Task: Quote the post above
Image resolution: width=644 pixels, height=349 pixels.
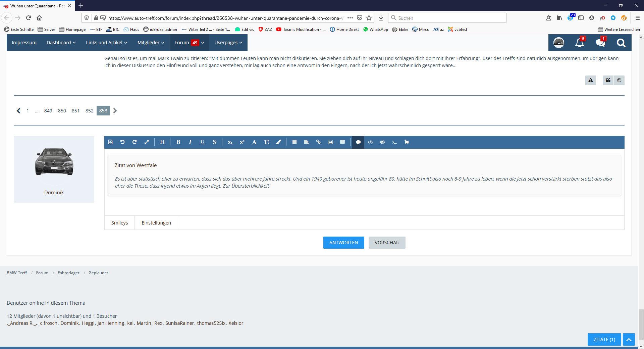Action: pos(608,80)
